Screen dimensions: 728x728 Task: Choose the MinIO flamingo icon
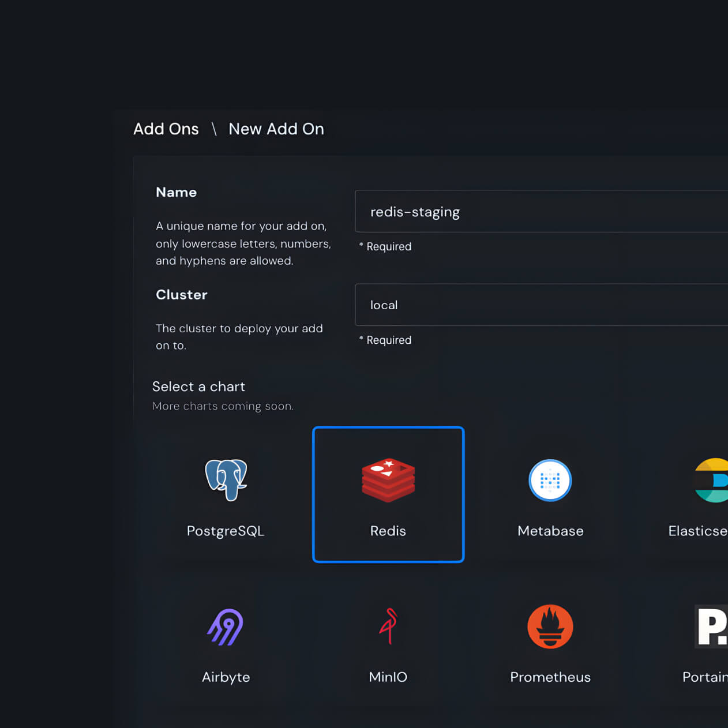(x=389, y=626)
